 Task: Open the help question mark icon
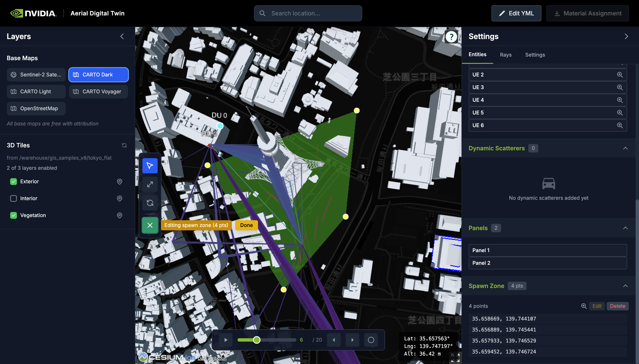click(x=451, y=37)
